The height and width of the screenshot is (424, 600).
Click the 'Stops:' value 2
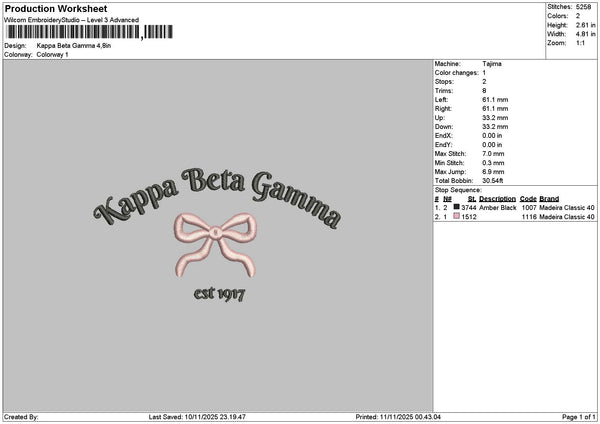coord(484,82)
